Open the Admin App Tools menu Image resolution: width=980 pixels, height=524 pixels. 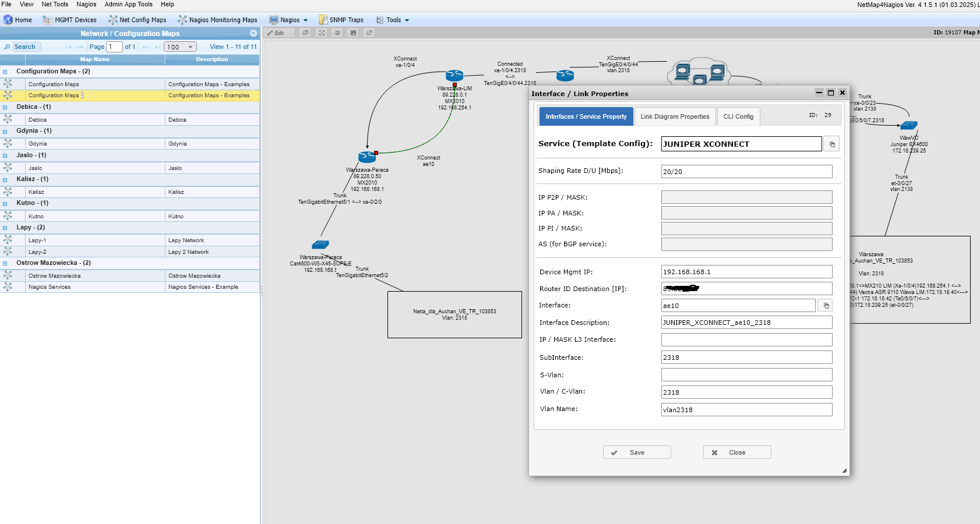(x=128, y=4)
